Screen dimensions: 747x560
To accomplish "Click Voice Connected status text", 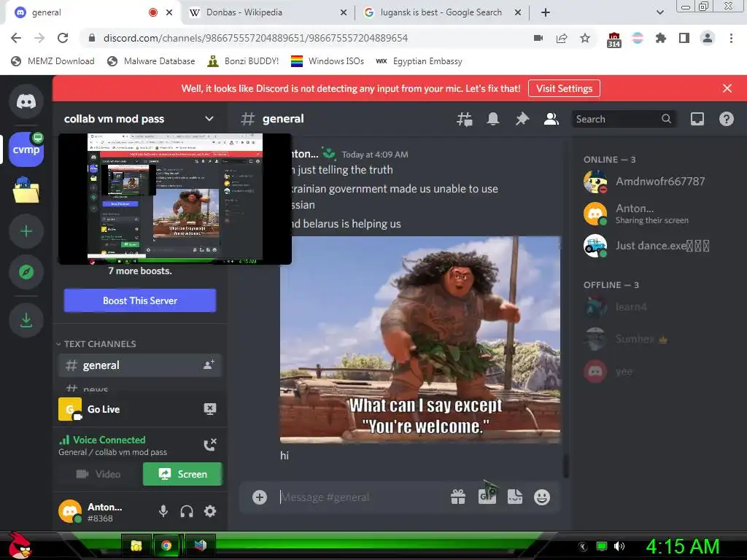I will (x=109, y=440).
